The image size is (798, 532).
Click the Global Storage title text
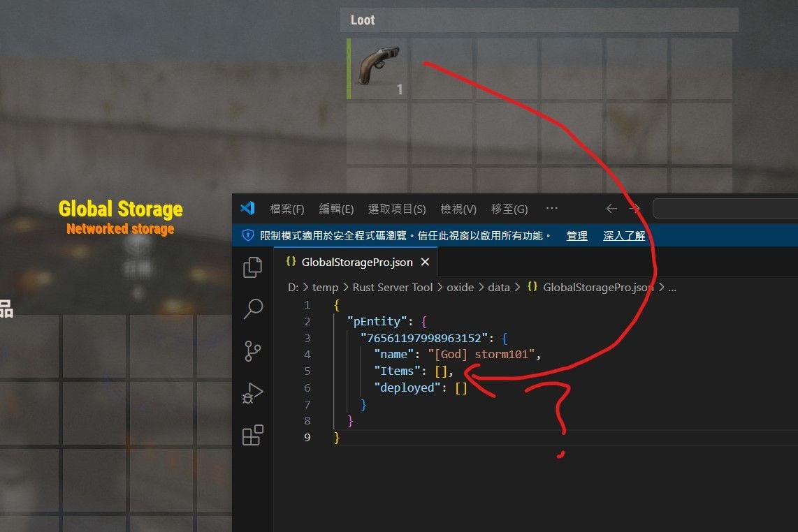point(121,209)
